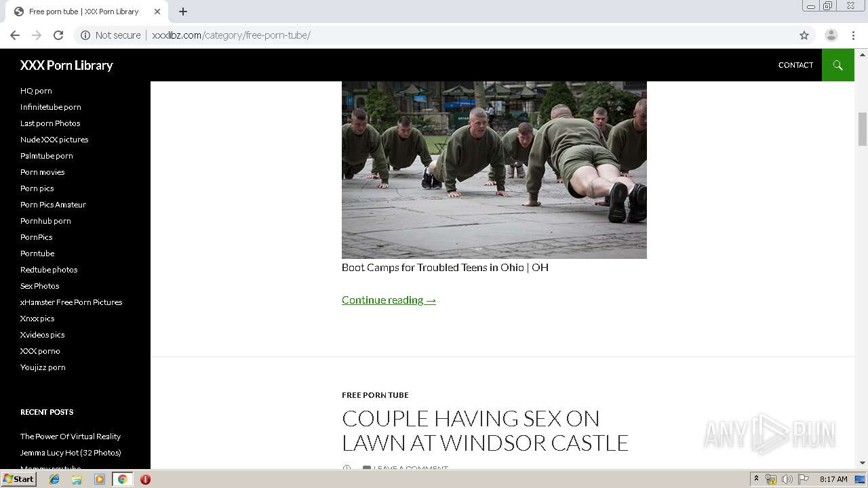This screenshot has height=488, width=868.
Task: Click the browser forward arrow
Action: click(37, 35)
